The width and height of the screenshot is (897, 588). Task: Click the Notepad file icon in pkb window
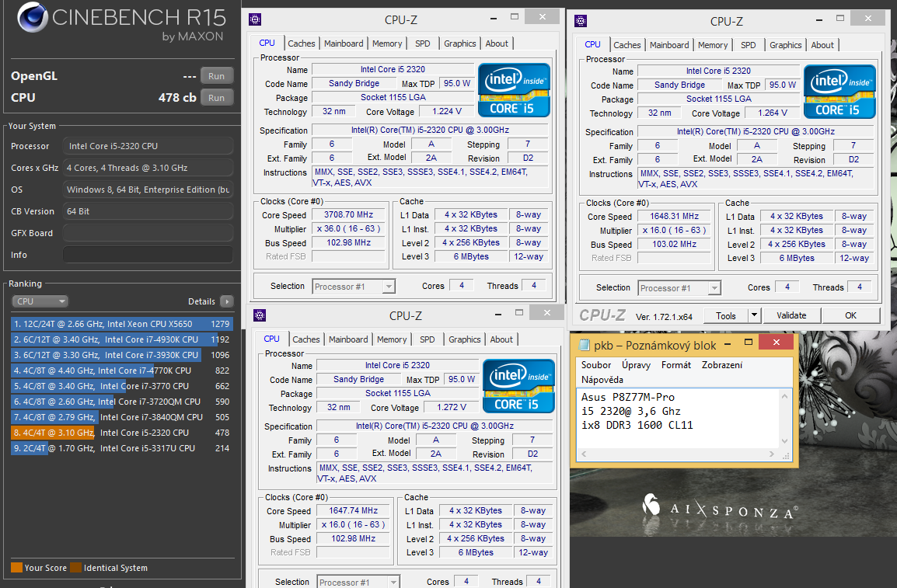[584, 345]
